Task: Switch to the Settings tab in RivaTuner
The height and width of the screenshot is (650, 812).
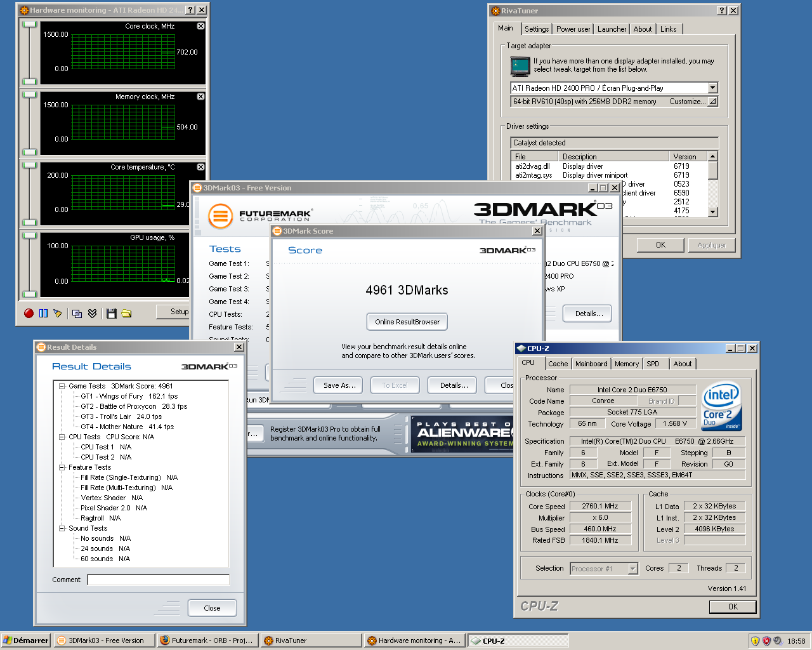Action: click(537, 29)
